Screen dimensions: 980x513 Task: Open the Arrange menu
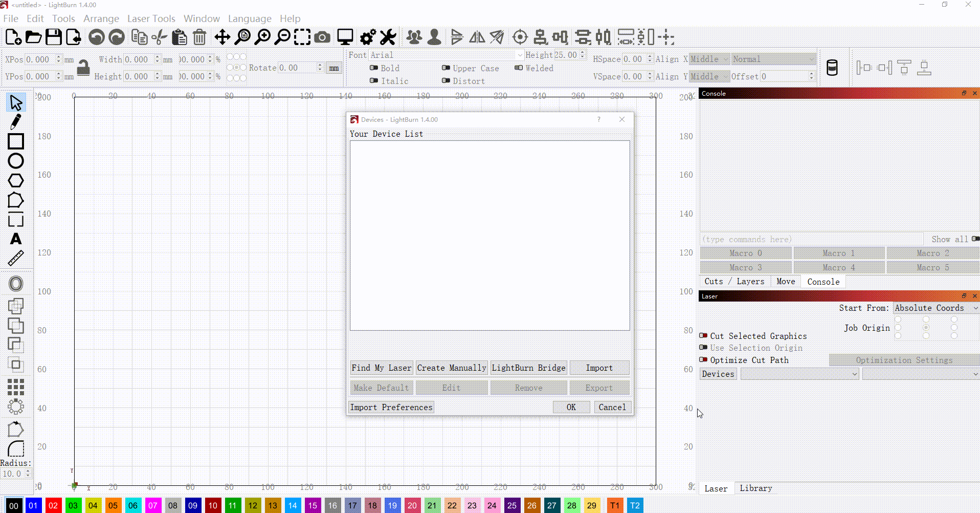coord(101,18)
